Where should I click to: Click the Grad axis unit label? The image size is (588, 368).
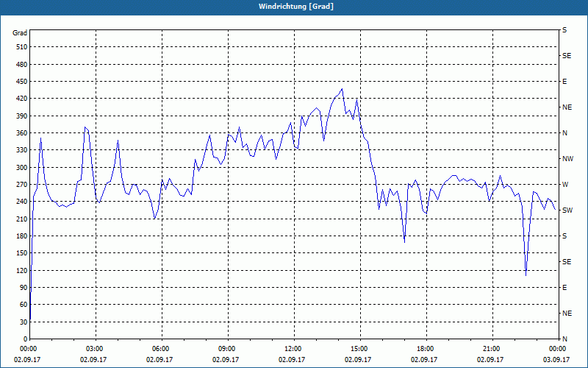(x=20, y=33)
